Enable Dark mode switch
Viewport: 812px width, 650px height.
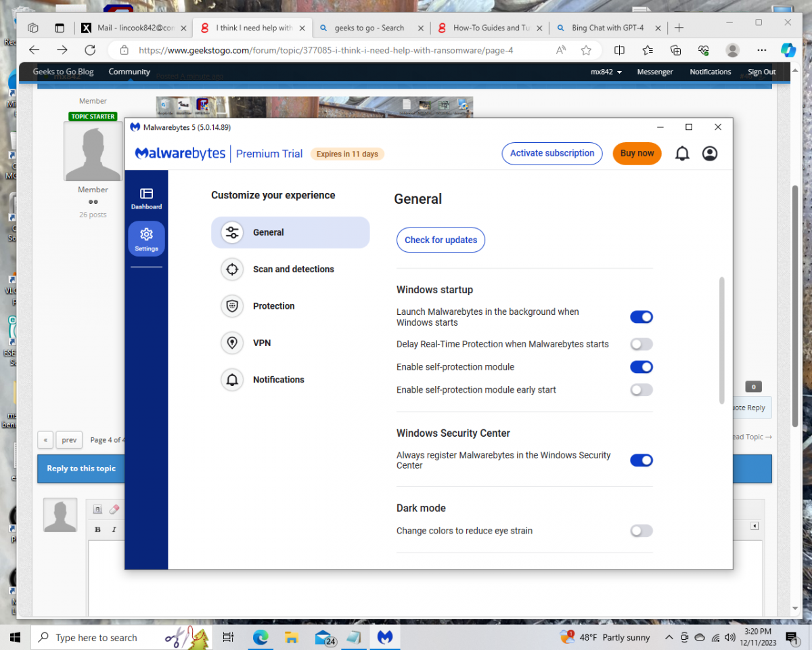(641, 531)
